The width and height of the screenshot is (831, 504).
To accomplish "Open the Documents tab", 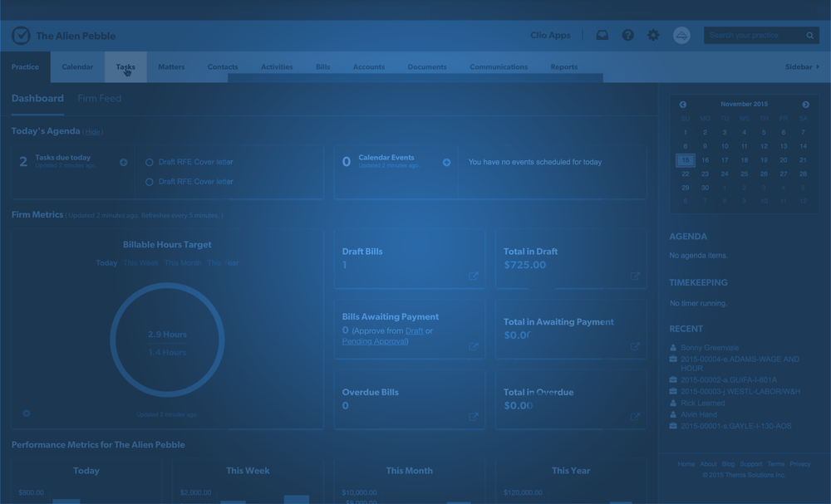I will [x=427, y=66].
